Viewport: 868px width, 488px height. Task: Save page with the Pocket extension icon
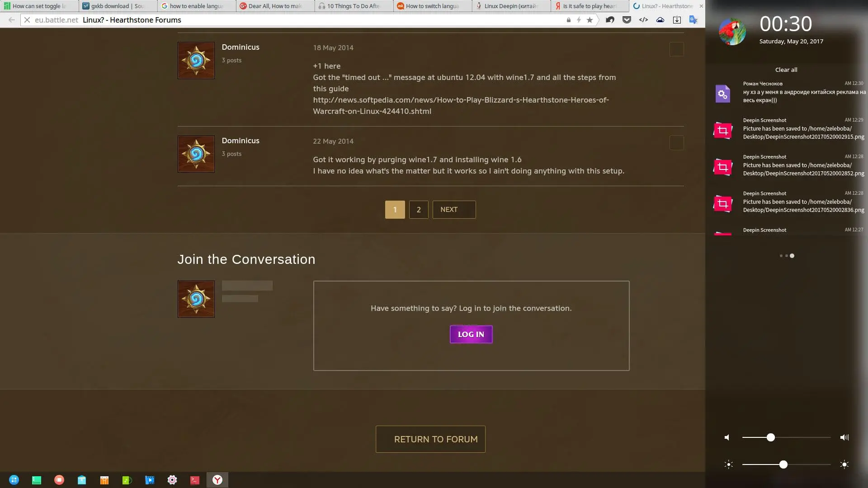point(627,20)
